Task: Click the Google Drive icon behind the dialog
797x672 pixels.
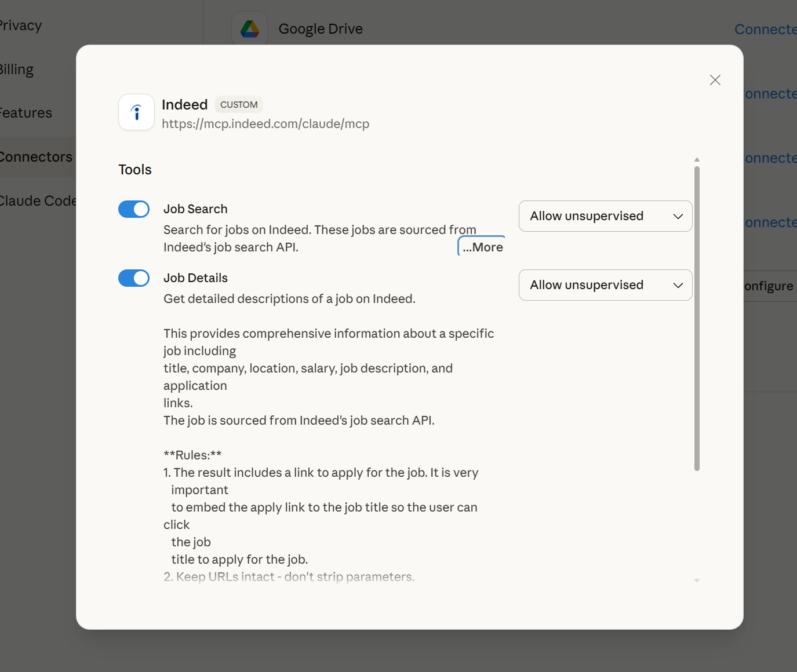Action: coord(250,29)
